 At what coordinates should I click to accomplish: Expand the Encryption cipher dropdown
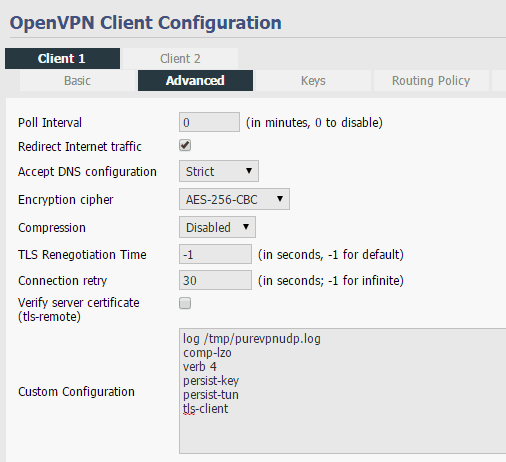pos(234,199)
